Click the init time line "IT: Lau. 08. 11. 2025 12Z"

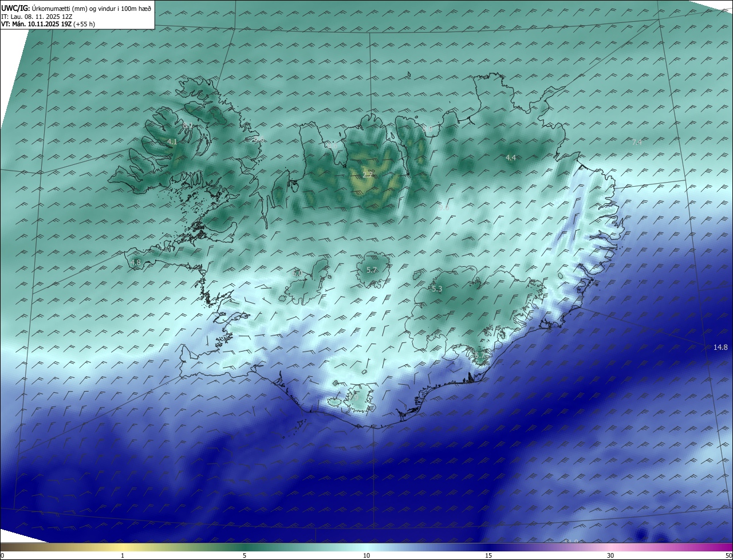pyautogui.click(x=36, y=17)
